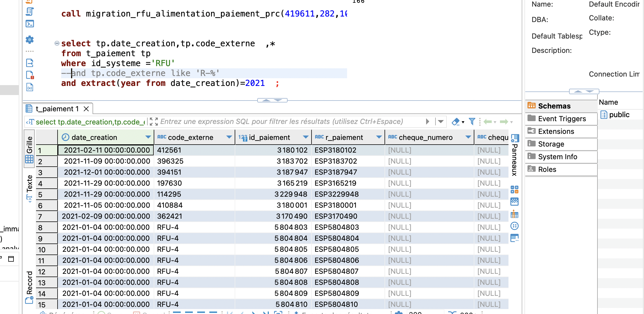644x314 pixels.
Task: Collapse the select statement fold marker
Action: click(57, 43)
